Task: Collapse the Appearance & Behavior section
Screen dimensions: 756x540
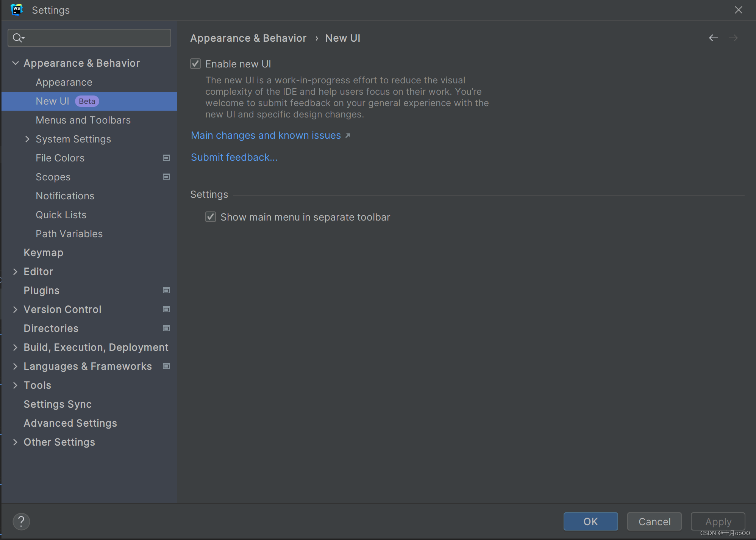Action: 16,63
